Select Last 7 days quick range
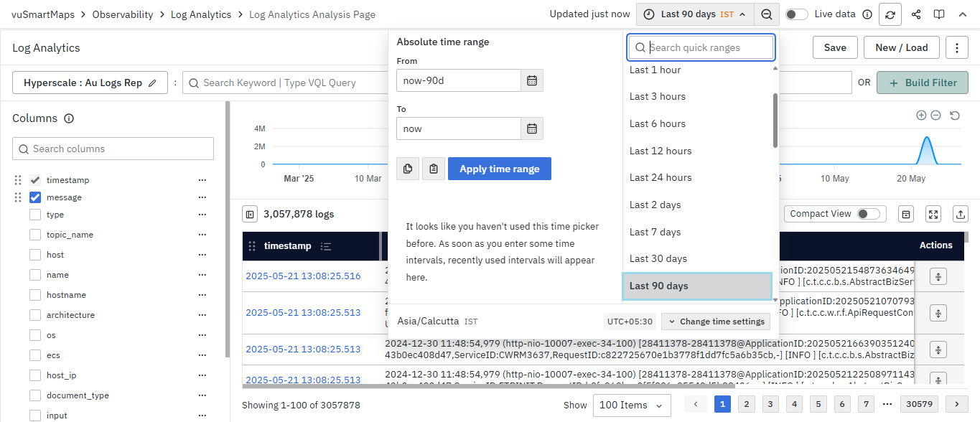The width and height of the screenshot is (980, 422). [655, 232]
